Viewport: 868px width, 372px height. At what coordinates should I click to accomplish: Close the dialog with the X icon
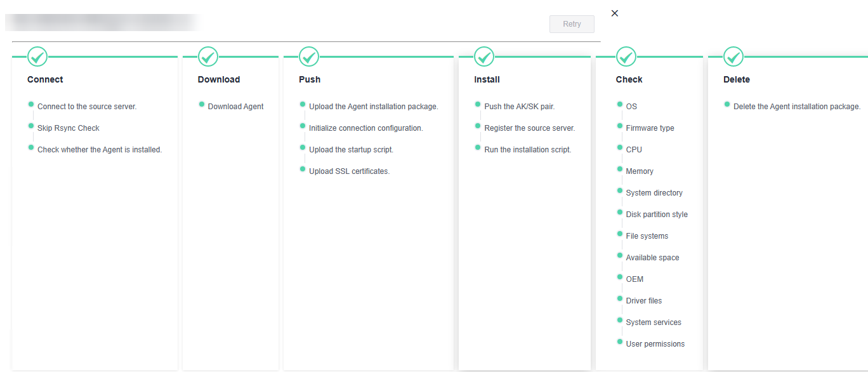[614, 13]
